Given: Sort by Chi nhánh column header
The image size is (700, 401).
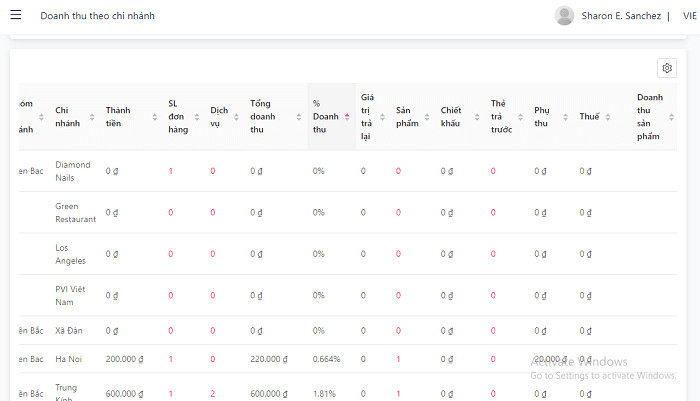Looking at the screenshot, I should point(68,117).
